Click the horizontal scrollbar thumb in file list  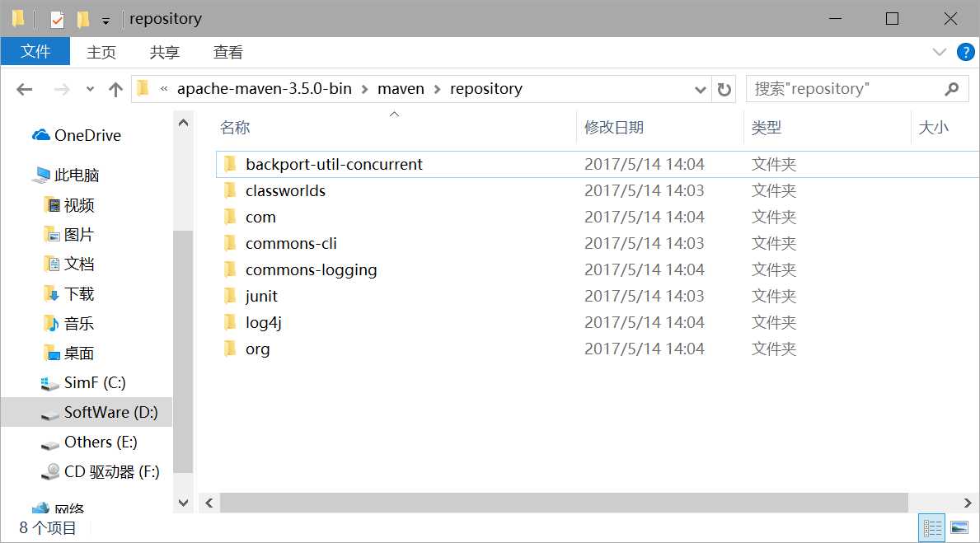point(564,503)
